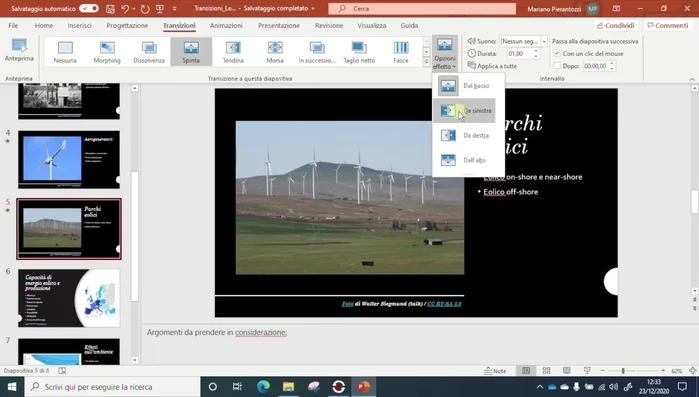Open the Progettazione tab
This screenshot has width=699, height=397.
[127, 25]
